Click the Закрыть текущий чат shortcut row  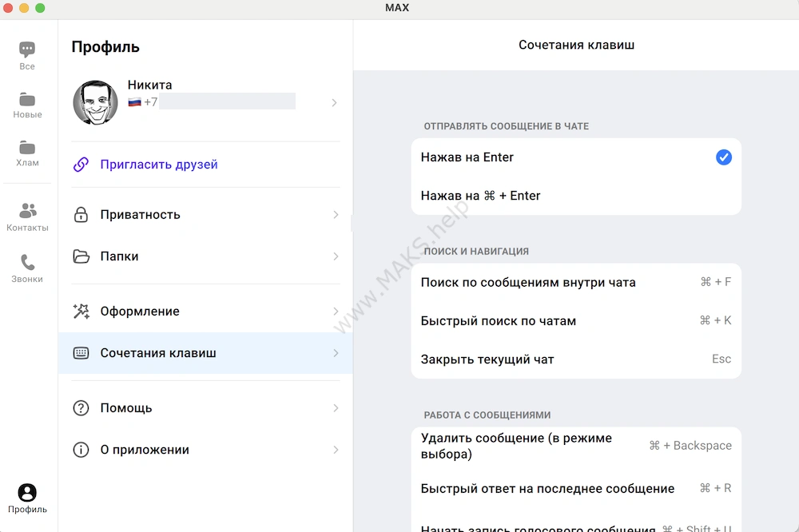[575, 359]
